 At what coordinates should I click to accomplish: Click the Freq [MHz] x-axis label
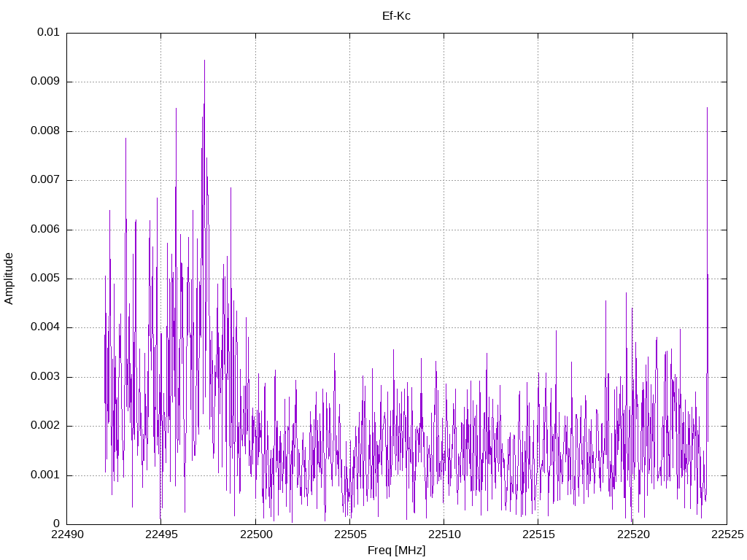tap(396, 551)
